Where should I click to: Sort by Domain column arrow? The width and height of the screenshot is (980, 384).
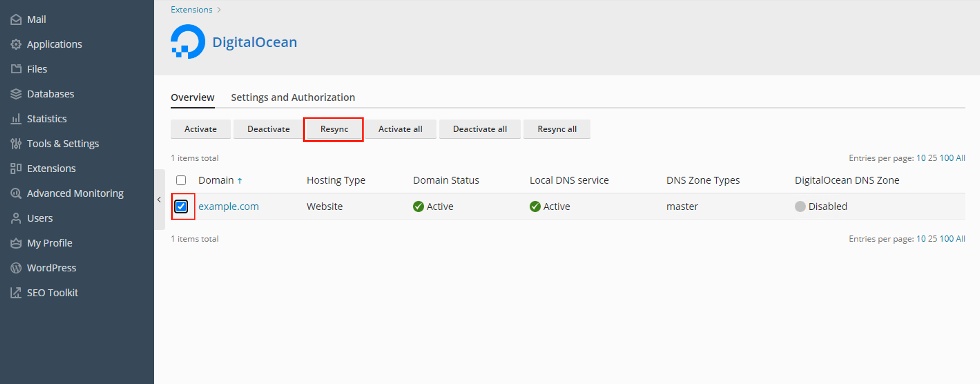click(240, 181)
